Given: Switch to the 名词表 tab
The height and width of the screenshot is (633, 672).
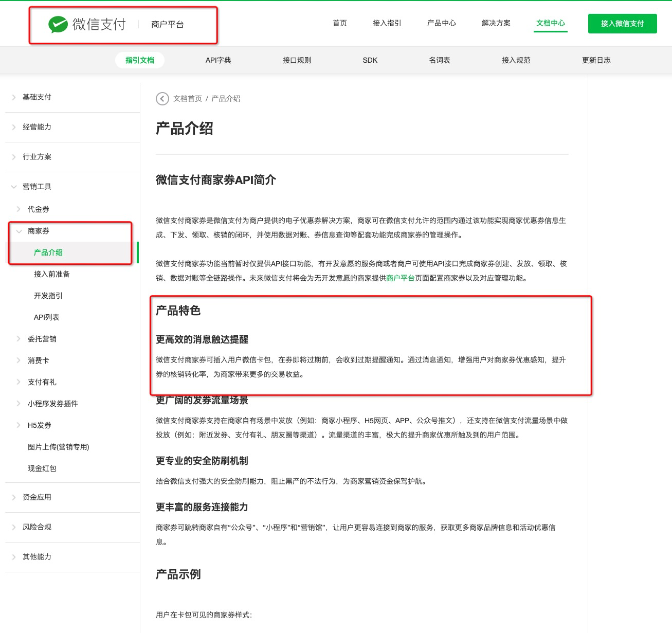Looking at the screenshot, I should [440, 60].
